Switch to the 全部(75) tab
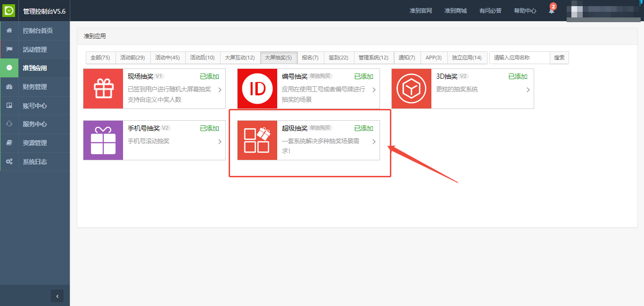 click(100, 58)
